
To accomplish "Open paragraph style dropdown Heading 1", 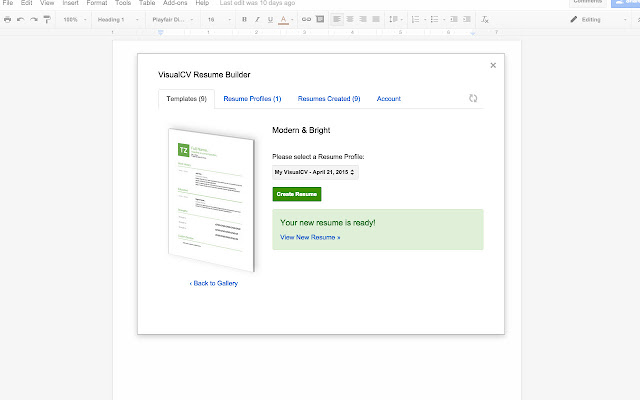I will pos(118,19).
